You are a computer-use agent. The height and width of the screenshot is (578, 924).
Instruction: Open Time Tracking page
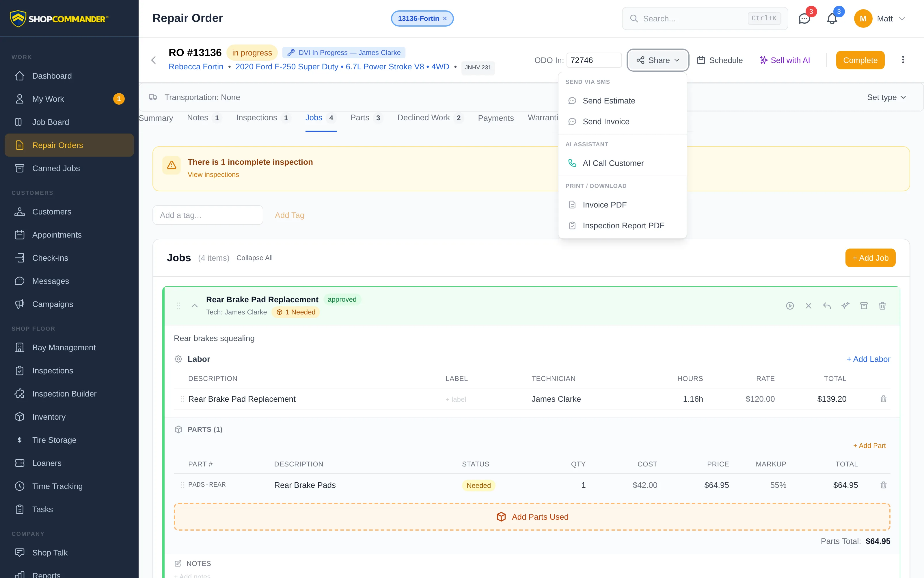(x=69, y=486)
